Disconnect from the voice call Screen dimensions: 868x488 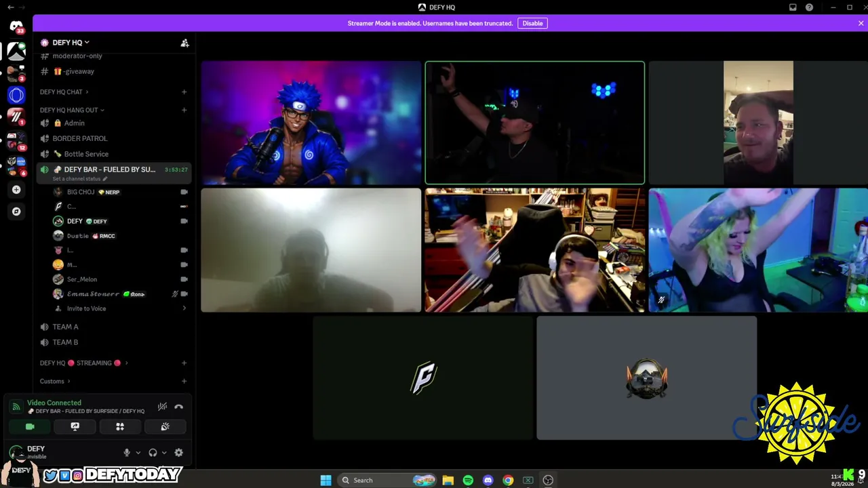[178, 407]
